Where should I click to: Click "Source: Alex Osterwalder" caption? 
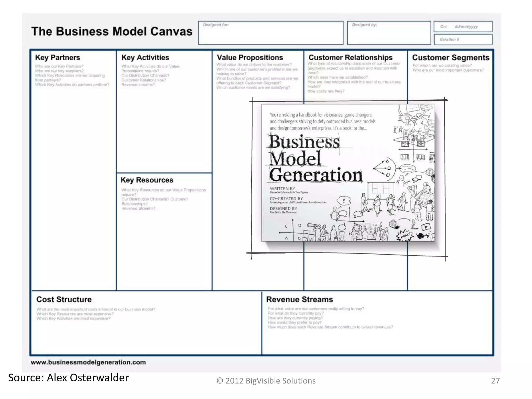pyautogui.click(x=69, y=378)
